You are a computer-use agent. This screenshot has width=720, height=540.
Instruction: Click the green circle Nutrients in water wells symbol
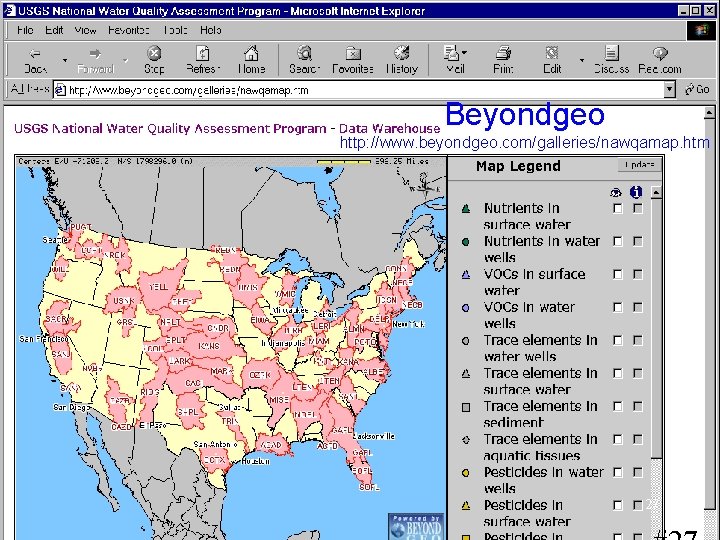point(466,242)
